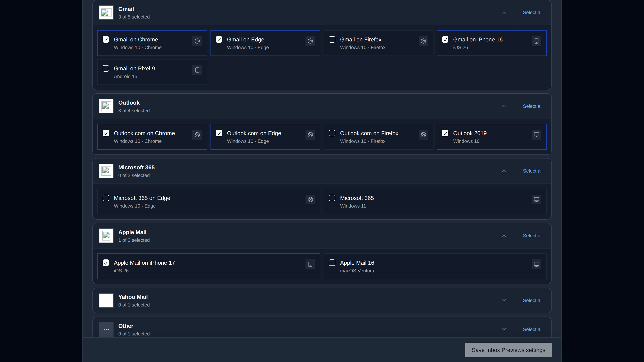
Task: Click web icon on Outlook.com on Edge card
Action: click(310, 135)
